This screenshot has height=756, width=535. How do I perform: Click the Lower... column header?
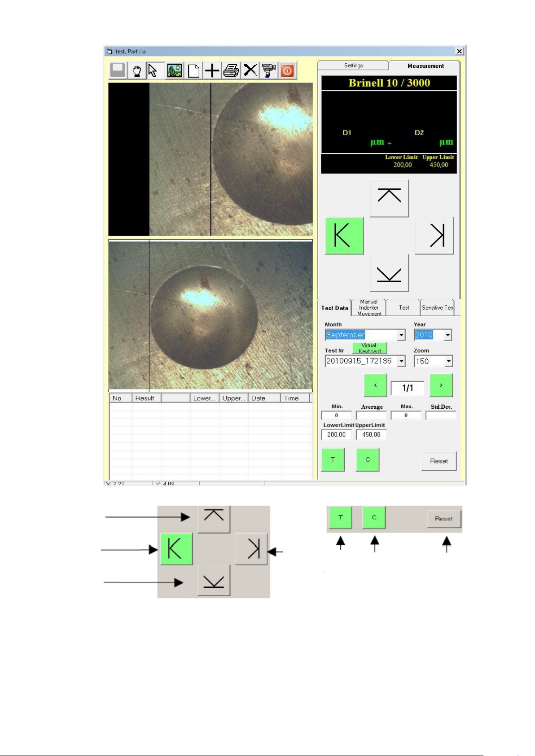pyautogui.click(x=205, y=398)
